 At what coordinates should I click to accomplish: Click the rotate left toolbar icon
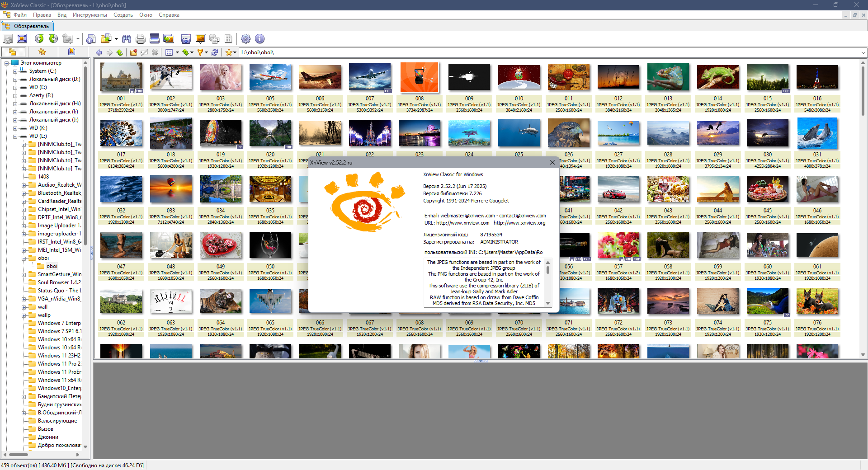(39, 39)
